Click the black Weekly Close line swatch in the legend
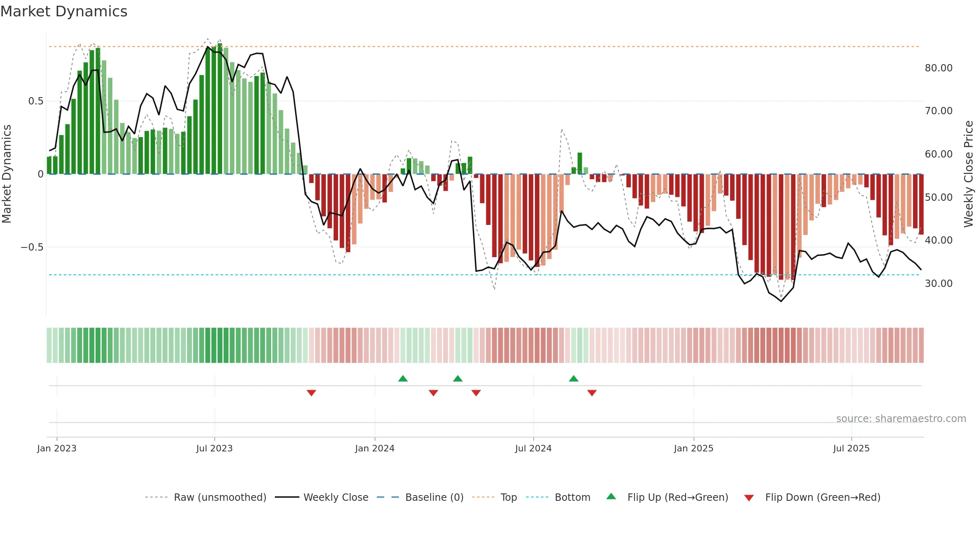 tap(287, 497)
